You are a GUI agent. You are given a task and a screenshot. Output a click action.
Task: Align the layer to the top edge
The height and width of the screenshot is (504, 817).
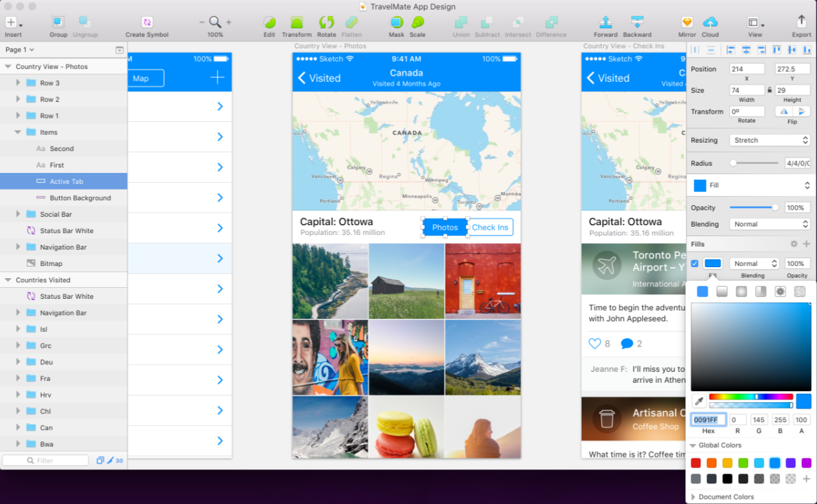pos(776,50)
